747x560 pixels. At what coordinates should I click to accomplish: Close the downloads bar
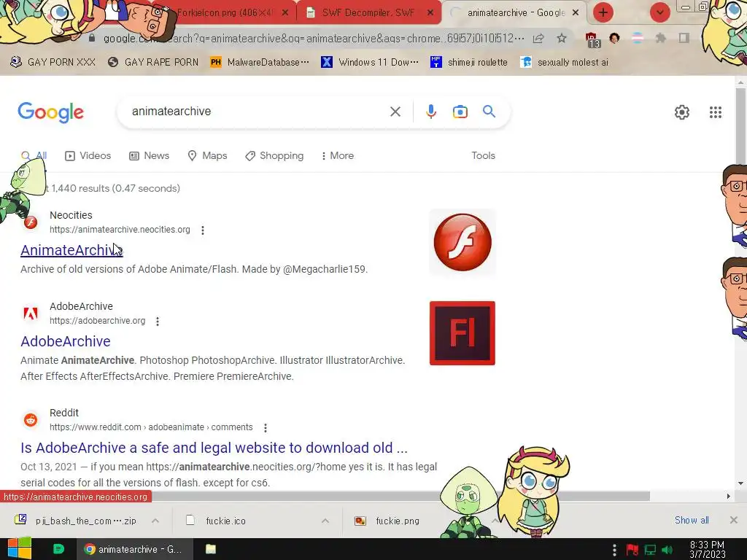coord(734,520)
